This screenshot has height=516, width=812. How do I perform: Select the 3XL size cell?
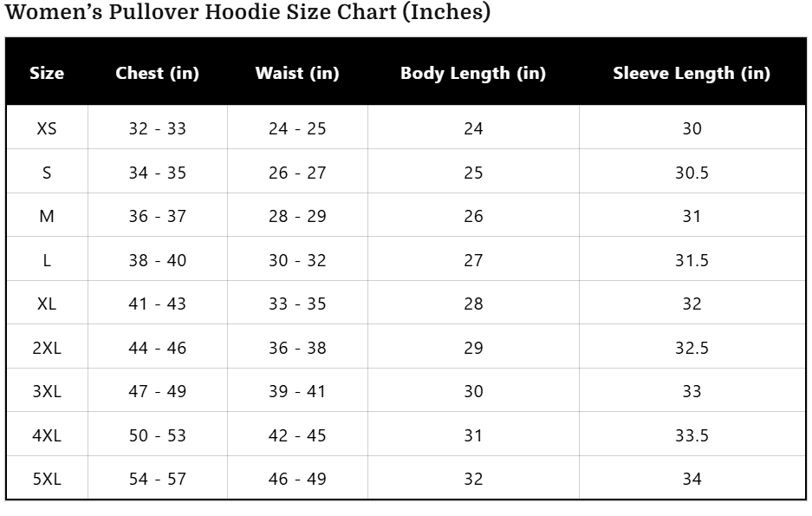47,391
